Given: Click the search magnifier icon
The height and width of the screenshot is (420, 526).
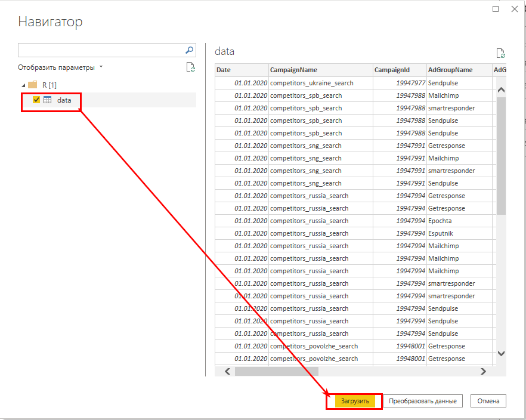Looking at the screenshot, I should 189,50.
